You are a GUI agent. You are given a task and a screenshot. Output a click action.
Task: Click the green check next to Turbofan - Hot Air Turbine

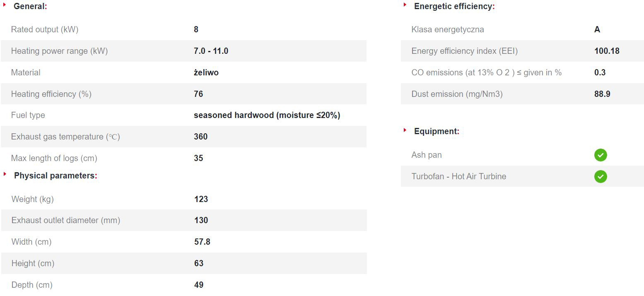coord(601,177)
